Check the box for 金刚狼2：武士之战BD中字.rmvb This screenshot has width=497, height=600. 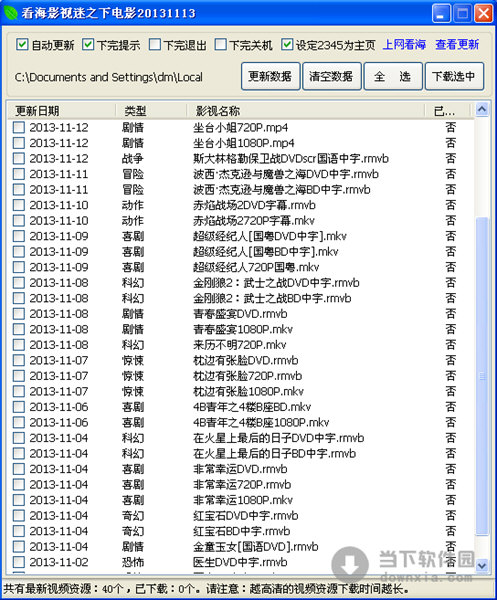[19, 298]
